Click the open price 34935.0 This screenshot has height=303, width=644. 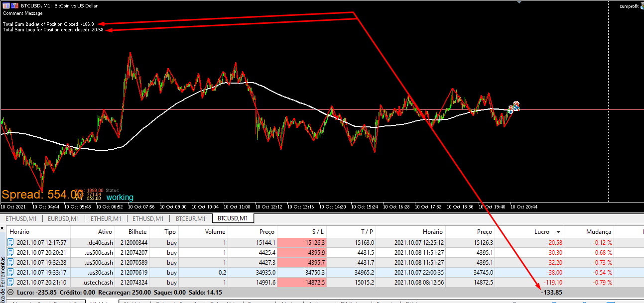pyautogui.click(x=266, y=273)
